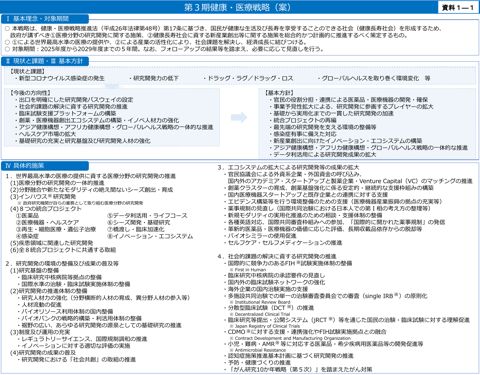Viewport: 480px width, 375px height.
Task: Click heading '３．エコシステムの拡大による研究開発等の成果の拡大'
Action: [x=288, y=167]
